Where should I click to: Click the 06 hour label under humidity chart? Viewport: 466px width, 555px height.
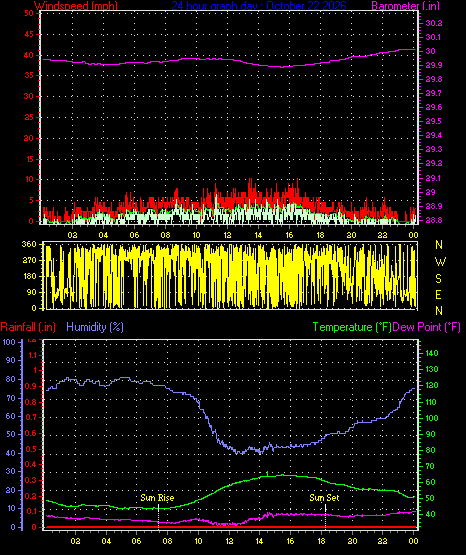tap(137, 541)
